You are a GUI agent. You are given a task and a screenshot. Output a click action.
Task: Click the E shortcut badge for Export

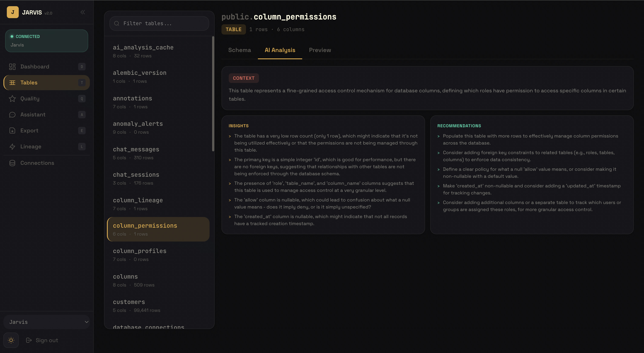(x=82, y=131)
